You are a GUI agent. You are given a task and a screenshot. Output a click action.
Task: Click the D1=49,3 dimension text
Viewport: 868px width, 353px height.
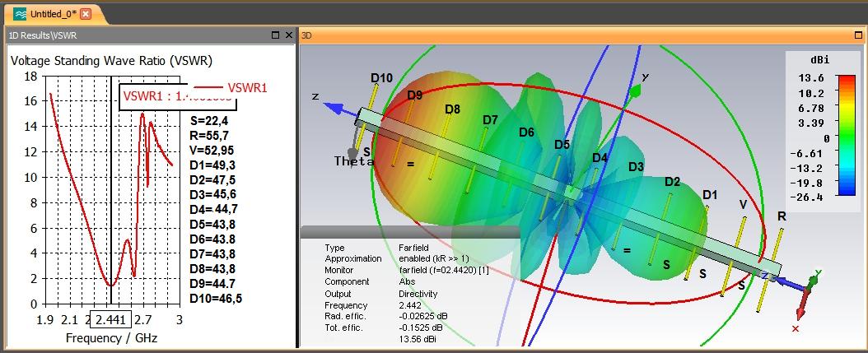pyautogui.click(x=212, y=165)
